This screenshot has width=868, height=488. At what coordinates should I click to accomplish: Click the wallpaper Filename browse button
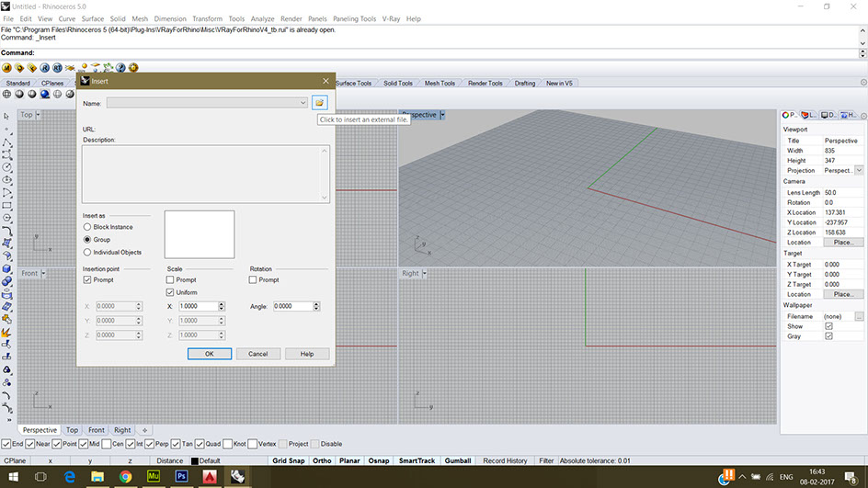click(x=859, y=316)
